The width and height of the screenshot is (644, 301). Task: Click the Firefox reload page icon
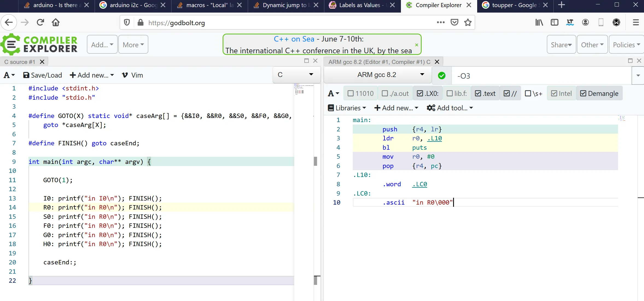(40, 22)
